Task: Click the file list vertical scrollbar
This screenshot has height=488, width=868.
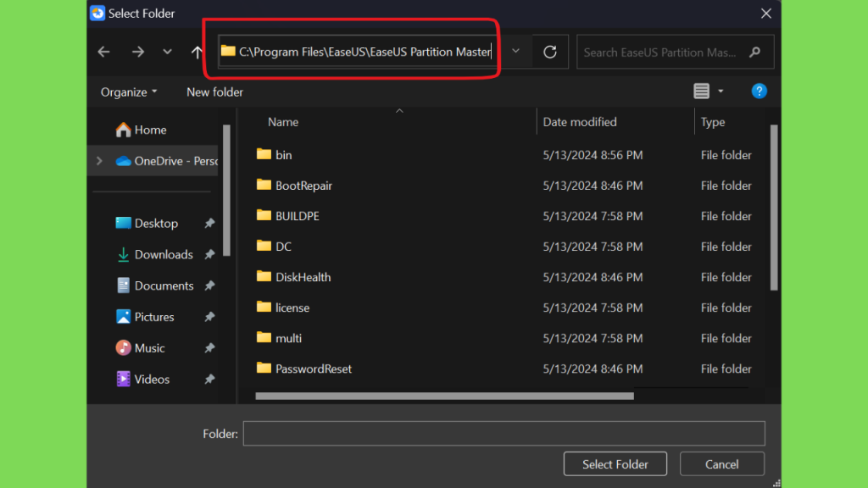Action: point(774,208)
